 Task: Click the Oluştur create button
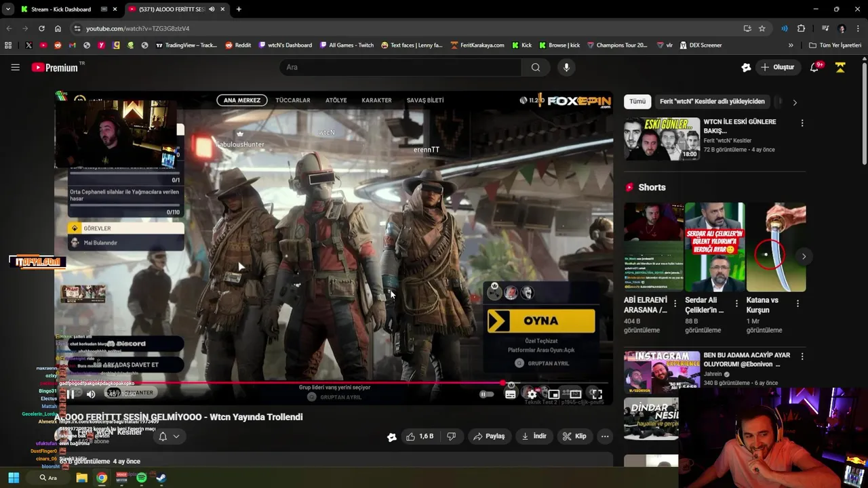pyautogui.click(x=777, y=67)
